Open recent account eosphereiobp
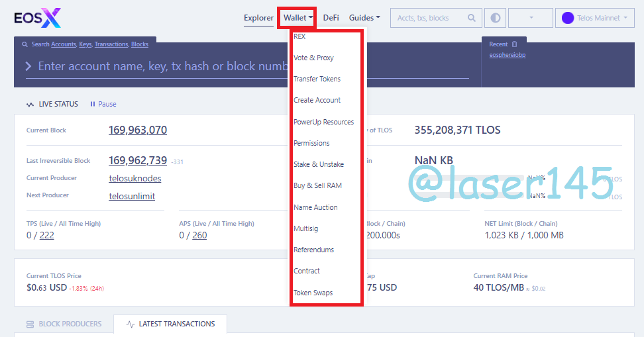The width and height of the screenshot is (644, 337). 508,55
